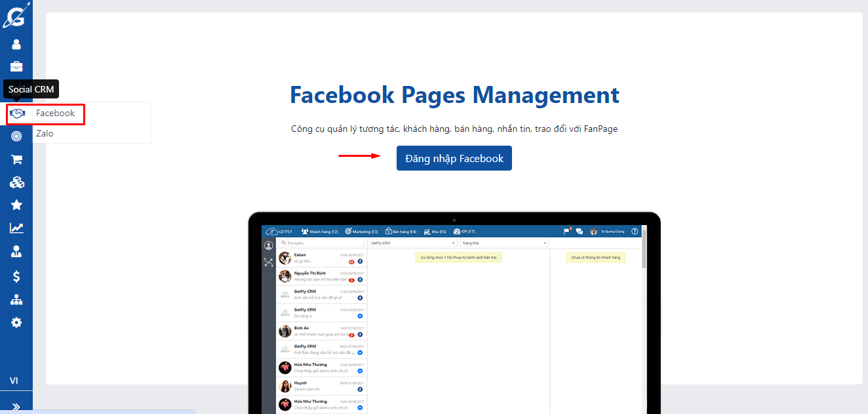Viewport: 868px width, 414px height.
Task: Open the warehouse boxes icon
Action: click(x=16, y=182)
